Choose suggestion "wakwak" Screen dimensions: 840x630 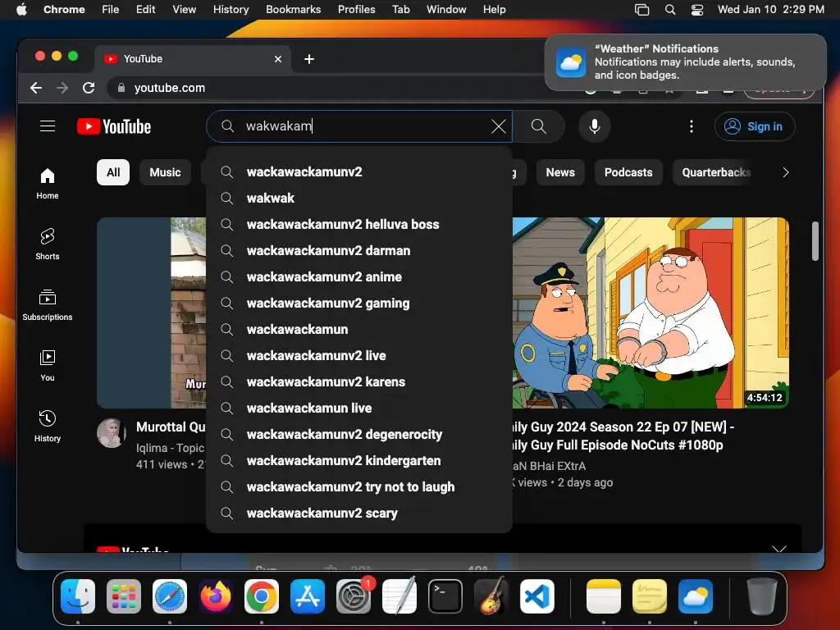(x=359, y=199)
